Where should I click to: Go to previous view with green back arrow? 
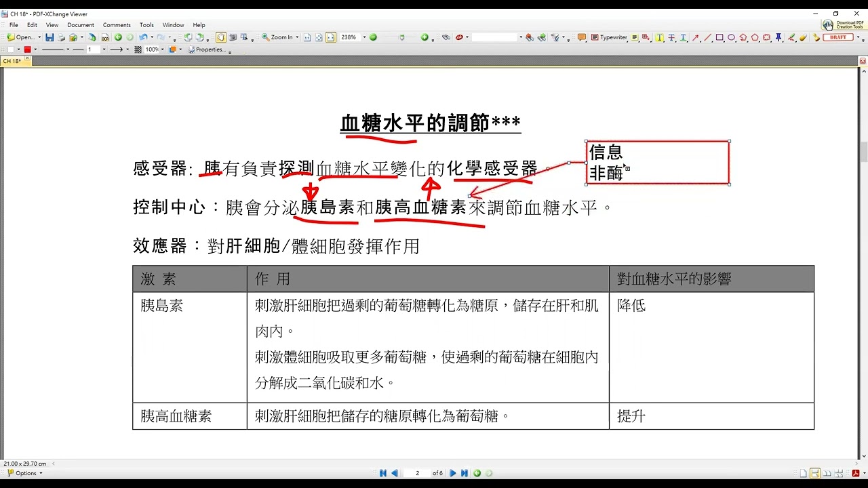tap(118, 37)
